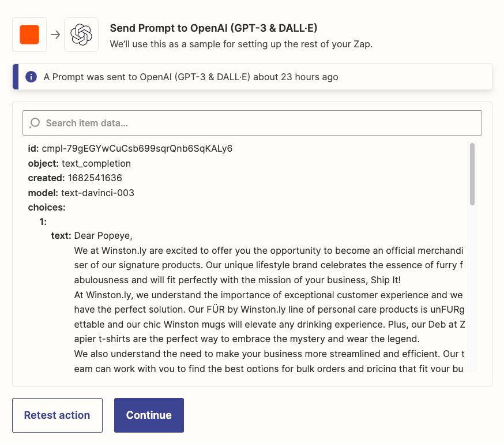The image size is (504, 443).
Task: Click the text field label
Action: pyautogui.click(x=61, y=236)
